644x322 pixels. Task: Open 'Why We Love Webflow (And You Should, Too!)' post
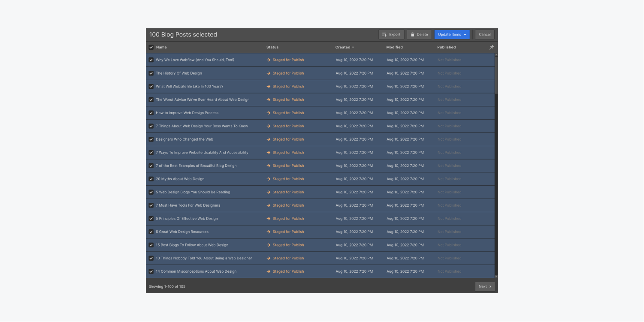coord(195,60)
